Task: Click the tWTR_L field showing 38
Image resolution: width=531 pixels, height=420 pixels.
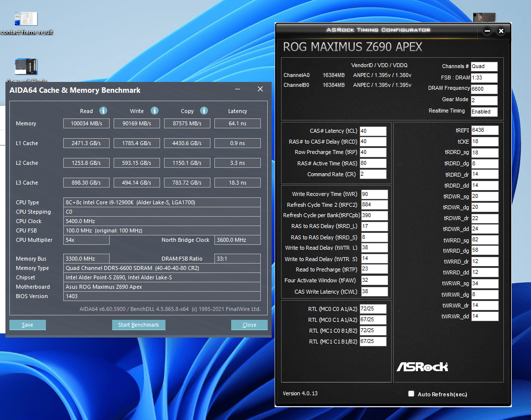Action: (x=374, y=248)
